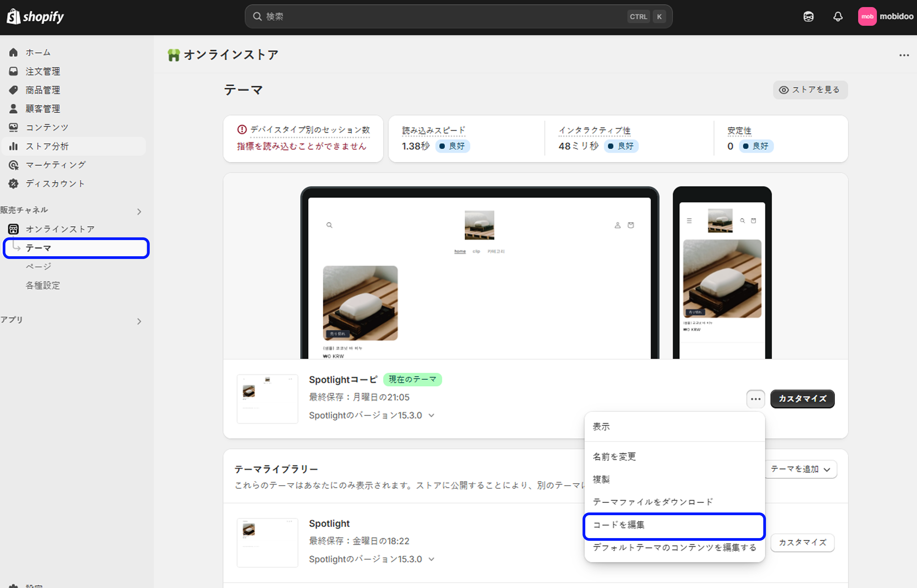
Task: Open the Sidekick assistant icon
Action: tap(808, 17)
